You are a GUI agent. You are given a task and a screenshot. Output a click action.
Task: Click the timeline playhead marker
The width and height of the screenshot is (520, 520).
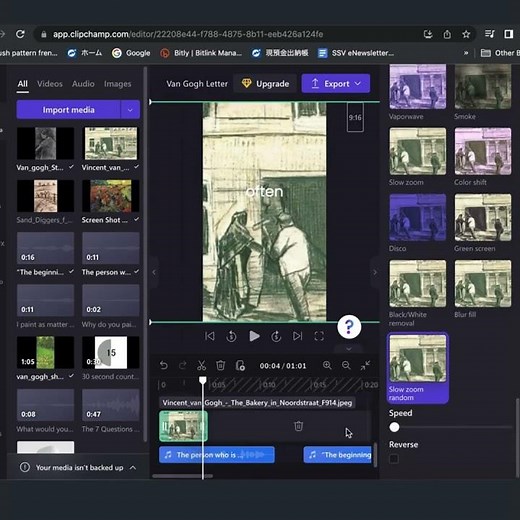[203, 380]
